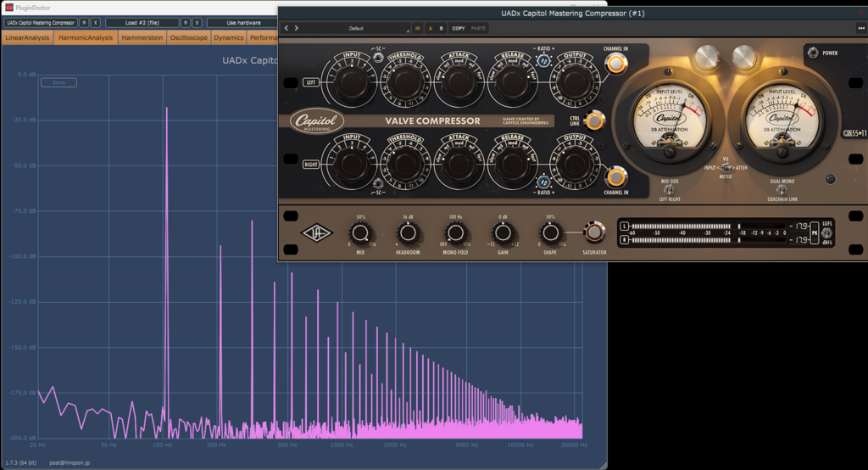Click the Headroom knob
This screenshot has height=470, width=868.
408,232
